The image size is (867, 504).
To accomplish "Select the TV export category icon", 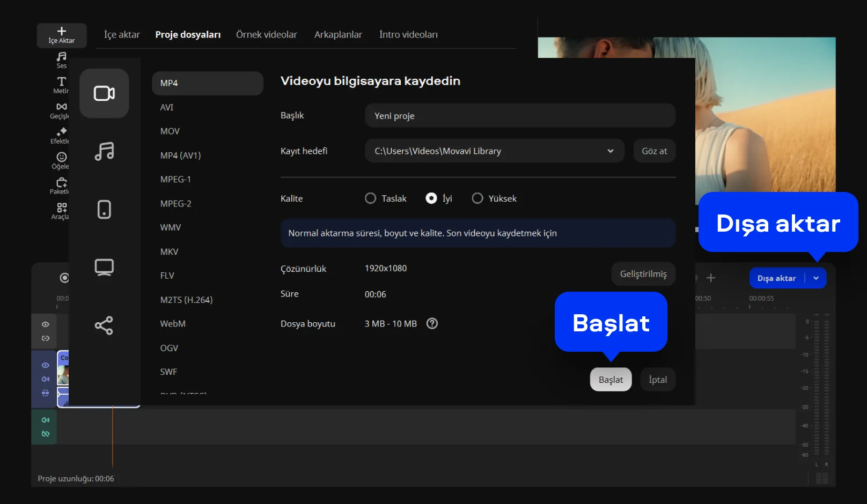I will 104,267.
